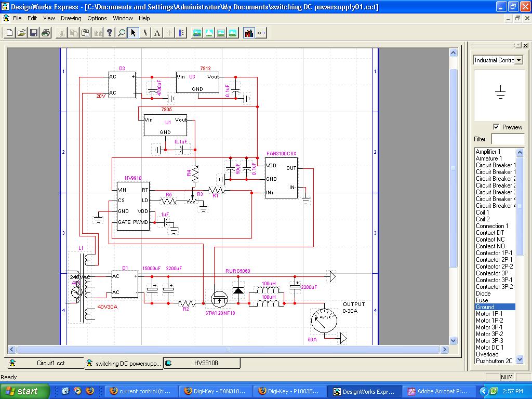Click the Cut scissors icon
Image resolution: width=532 pixels, height=399 pixels.
62,33
